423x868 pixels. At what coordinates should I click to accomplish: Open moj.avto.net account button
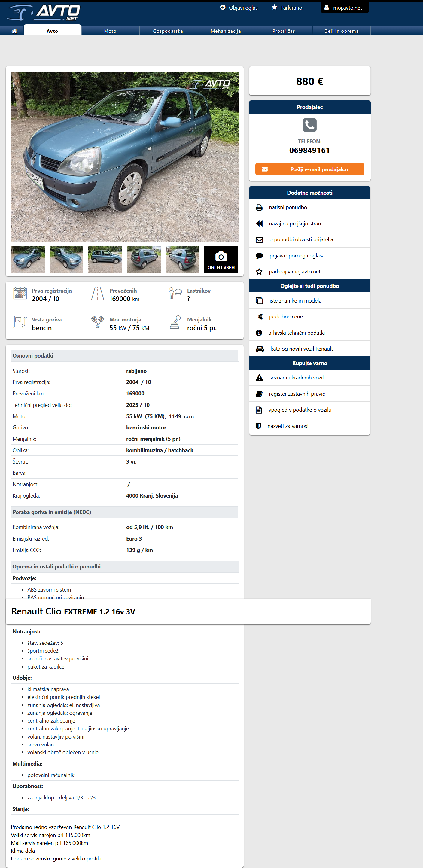pyautogui.click(x=345, y=7)
